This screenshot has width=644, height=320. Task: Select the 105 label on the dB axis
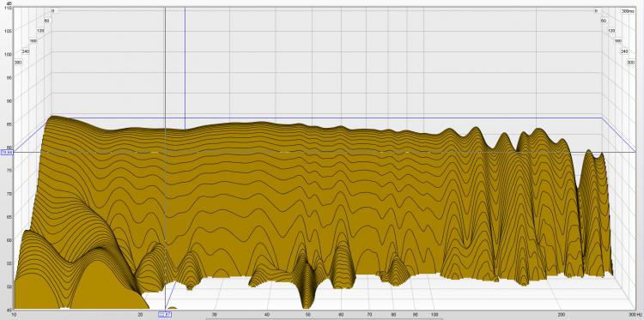[x=9, y=31]
